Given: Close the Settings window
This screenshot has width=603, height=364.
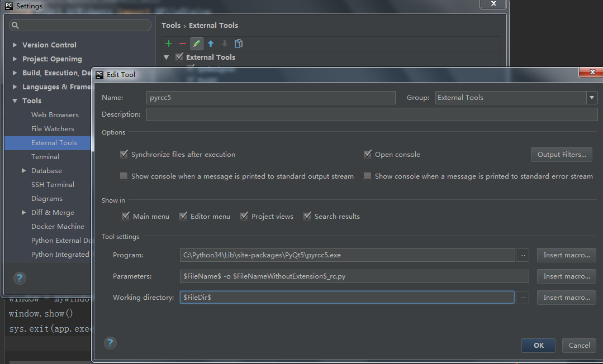Looking at the screenshot, I should (x=494, y=3).
